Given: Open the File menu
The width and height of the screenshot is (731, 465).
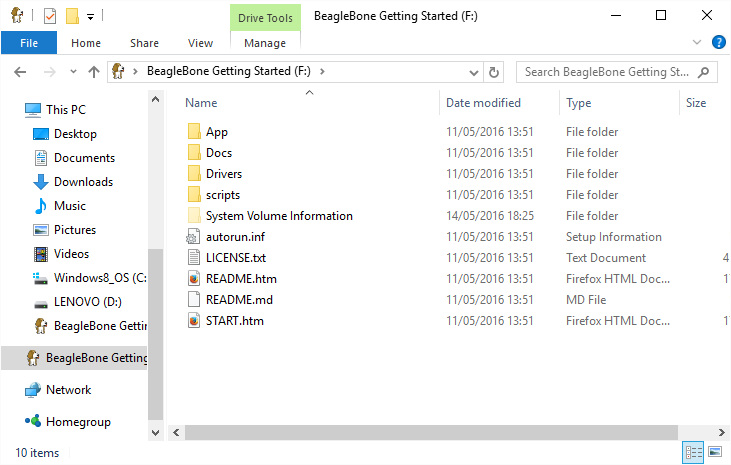Looking at the screenshot, I should [29, 43].
